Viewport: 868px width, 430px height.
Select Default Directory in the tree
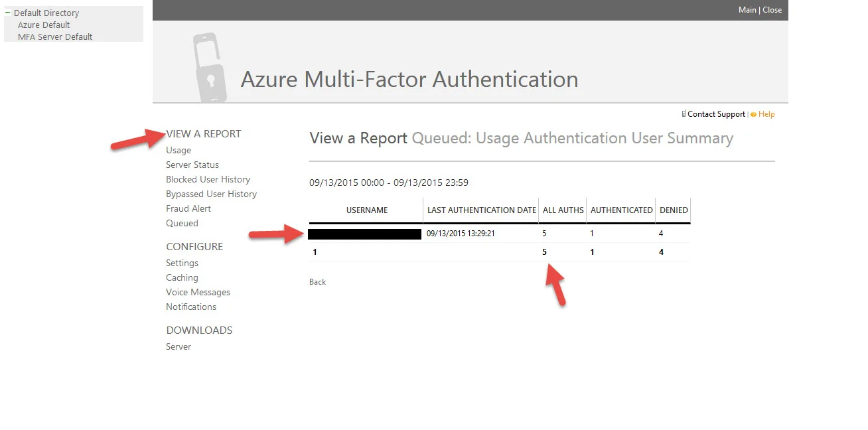[x=46, y=13]
